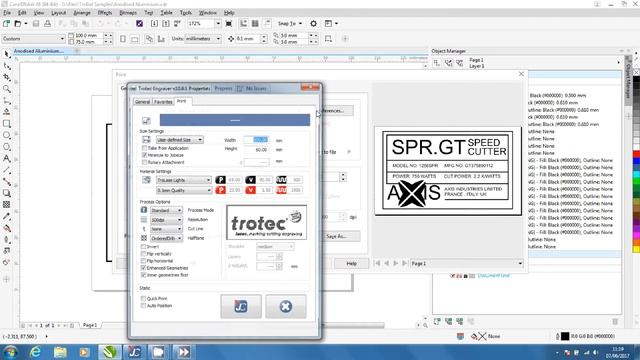Open the Cut Line None dropdown
Screen dimensions: 640x360
pyautogui.click(x=166, y=229)
